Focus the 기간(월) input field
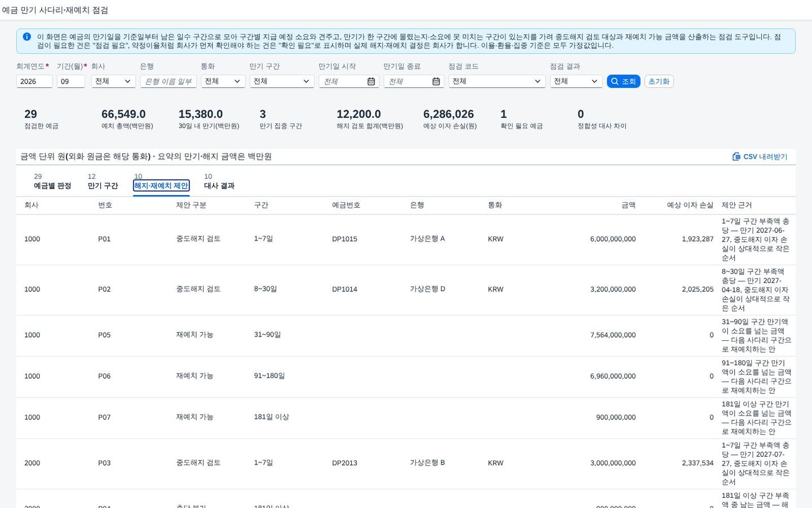The width and height of the screenshot is (812, 508). click(x=71, y=81)
